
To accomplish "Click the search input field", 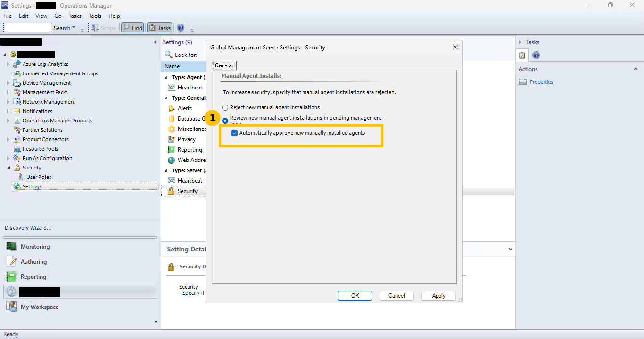I will [27, 28].
